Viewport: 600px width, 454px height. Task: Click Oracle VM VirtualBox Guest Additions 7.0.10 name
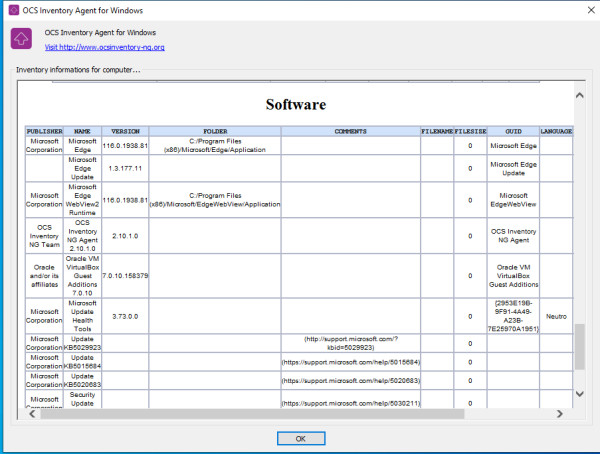[82, 276]
